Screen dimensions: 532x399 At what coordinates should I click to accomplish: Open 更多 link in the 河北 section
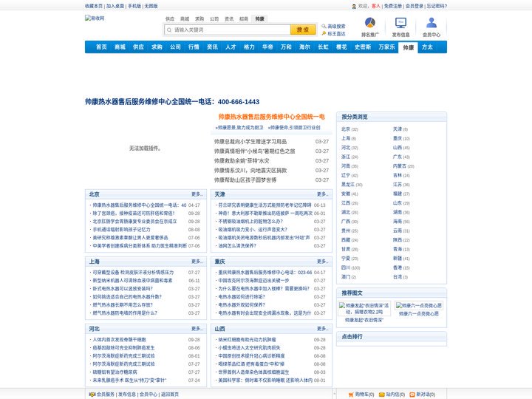pyautogui.click(x=197, y=328)
